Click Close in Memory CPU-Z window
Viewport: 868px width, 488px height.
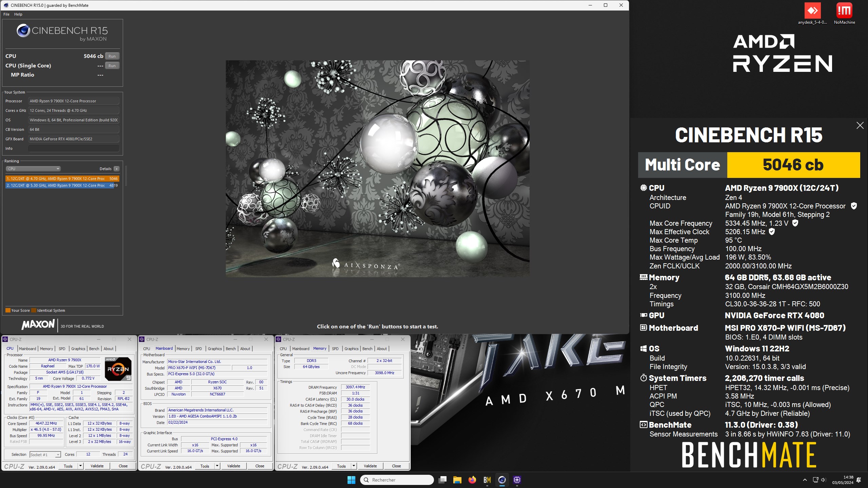click(396, 466)
